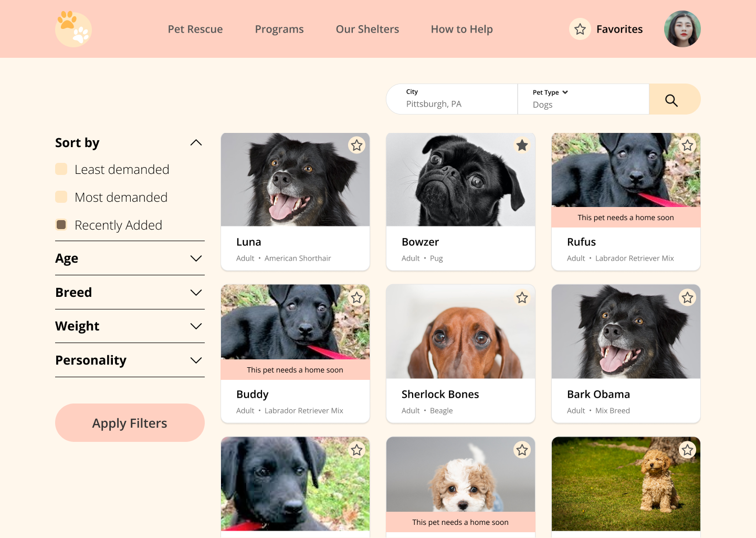756x538 pixels.
Task: Click the Bowzer pet name
Action: 421,242
